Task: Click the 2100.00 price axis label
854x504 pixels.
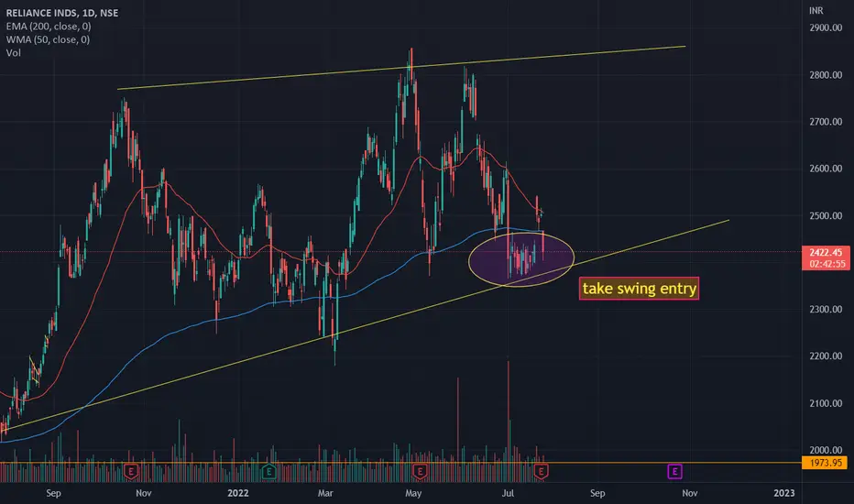Action: tap(826, 403)
